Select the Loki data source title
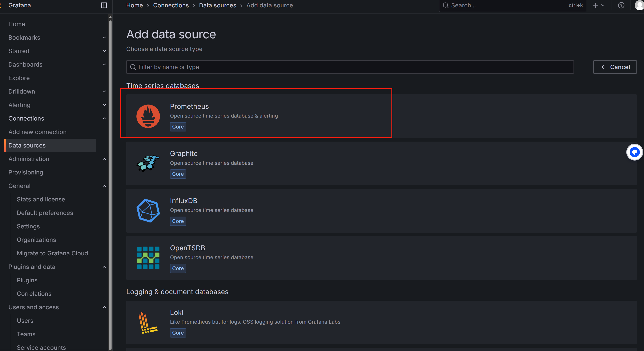The width and height of the screenshot is (644, 351). (x=177, y=313)
